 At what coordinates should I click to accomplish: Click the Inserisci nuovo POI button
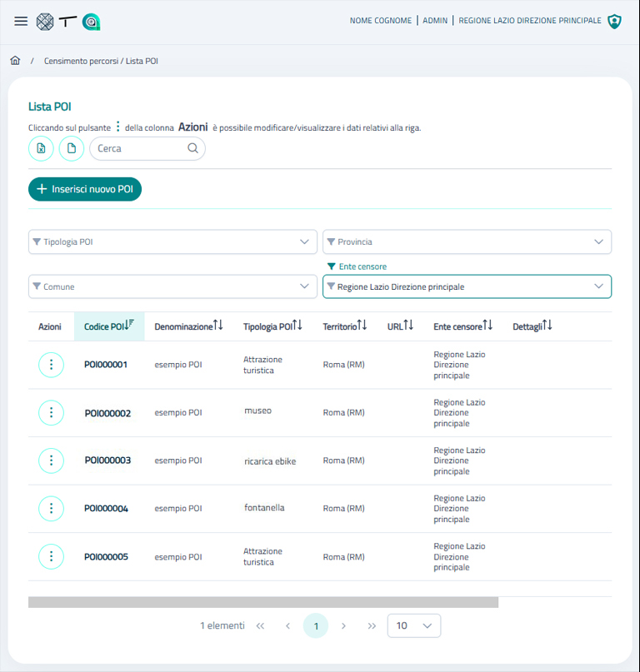coord(85,189)
